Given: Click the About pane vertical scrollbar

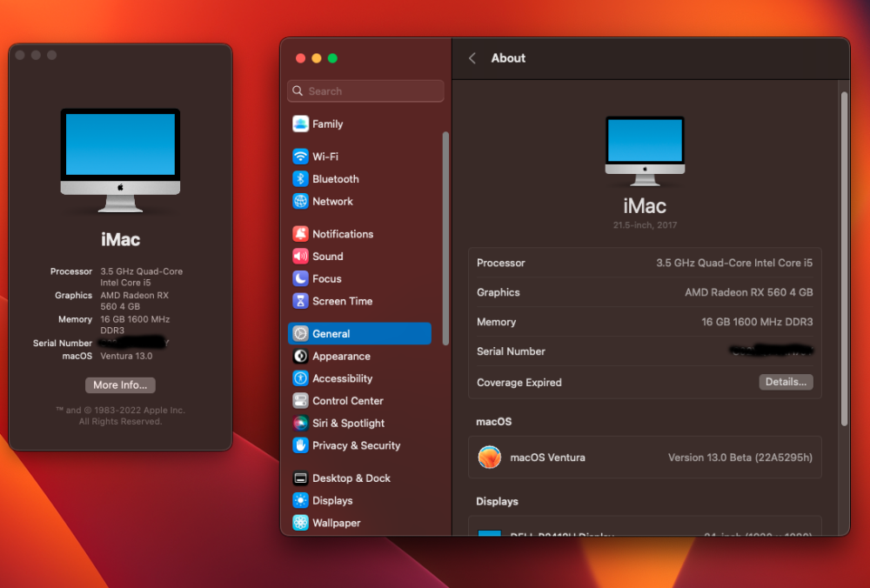Looking at the screenshot, I should pyautogui.click(x=845, y=259).
